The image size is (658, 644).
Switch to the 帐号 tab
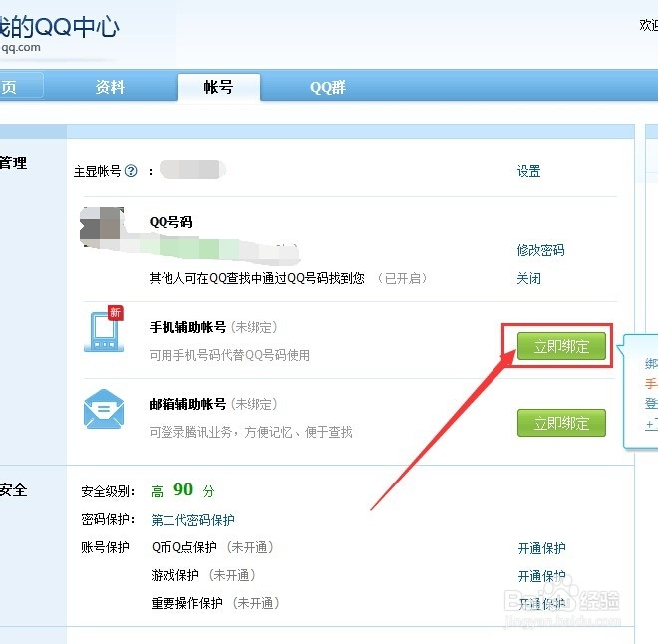(219, 87)
